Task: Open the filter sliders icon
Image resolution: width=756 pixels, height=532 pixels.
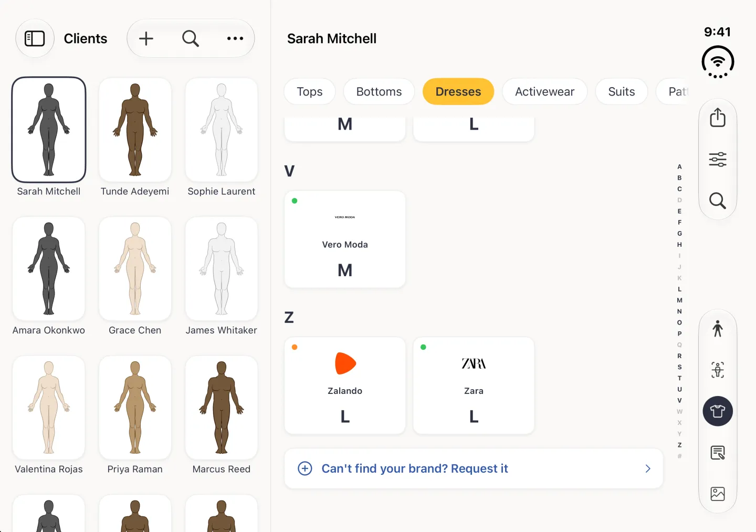Action: point(718,159)
